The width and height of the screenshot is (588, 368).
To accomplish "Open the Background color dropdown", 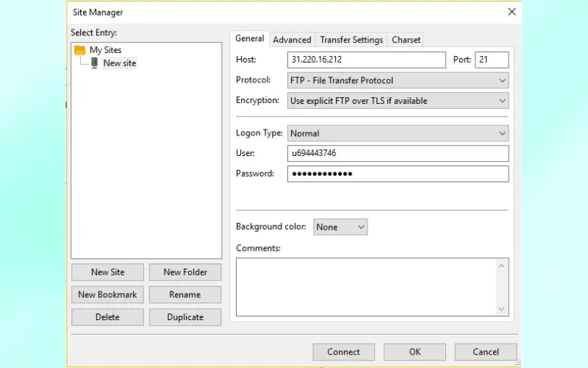I will (x=340, y=227).
